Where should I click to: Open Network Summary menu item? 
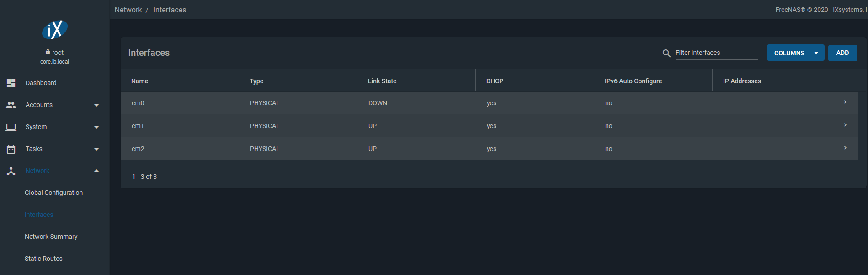[x=51, y=237]
